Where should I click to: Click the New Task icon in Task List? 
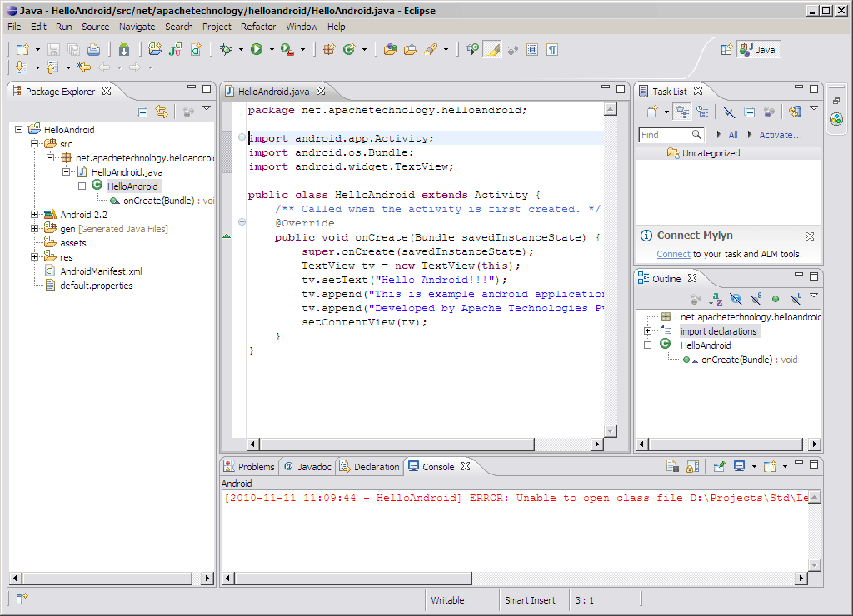coord(652,112)
